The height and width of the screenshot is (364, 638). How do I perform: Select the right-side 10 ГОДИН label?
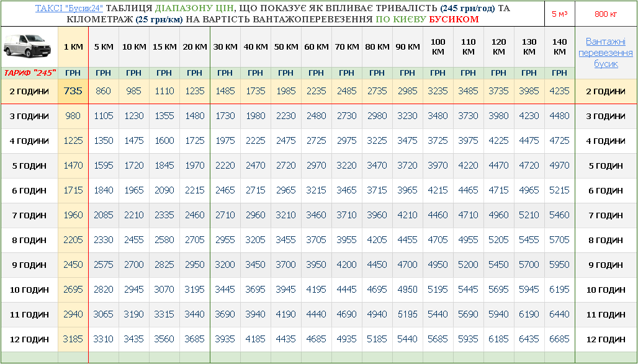606,290
